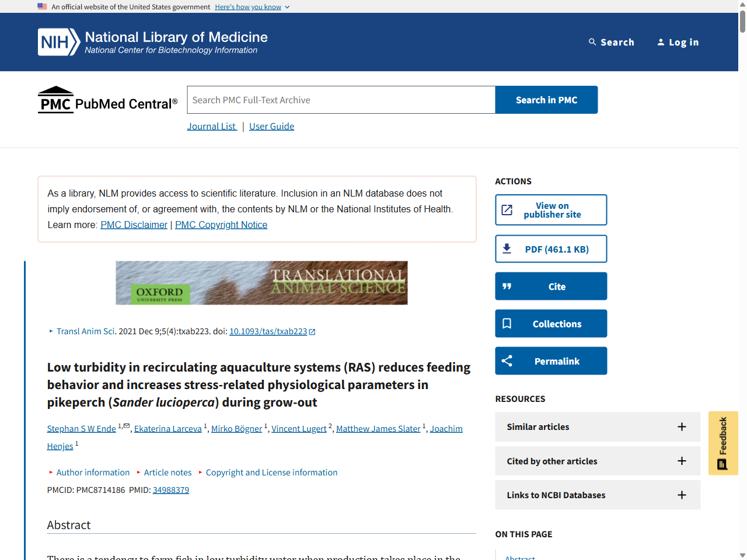
Task: Expand the Similar articles section
Action: pos(682,426)
